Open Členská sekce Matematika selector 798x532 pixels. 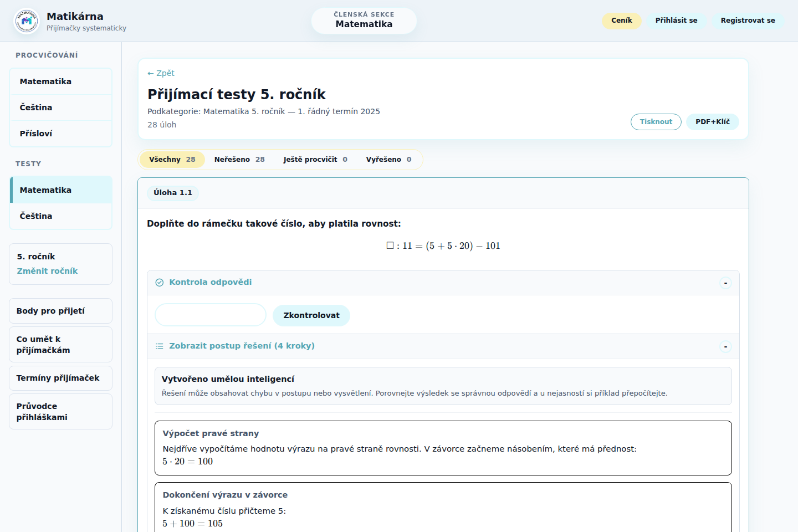tap(364, 21)
